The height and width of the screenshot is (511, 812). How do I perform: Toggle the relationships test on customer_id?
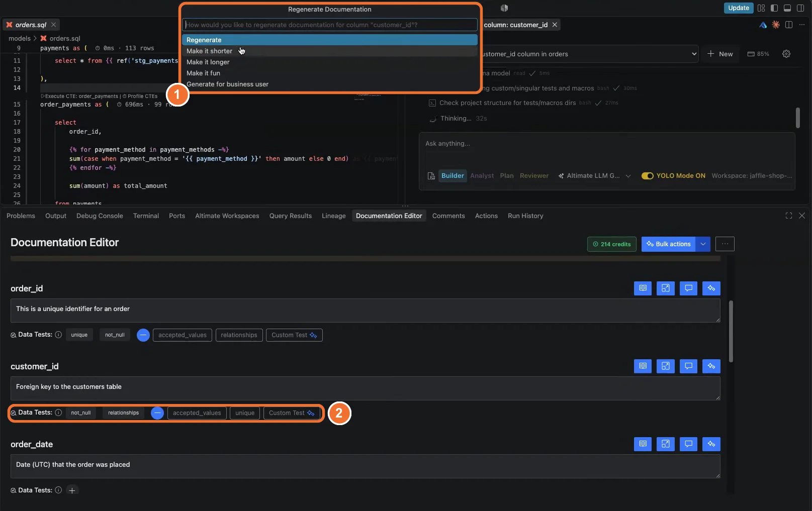point(123,413)
